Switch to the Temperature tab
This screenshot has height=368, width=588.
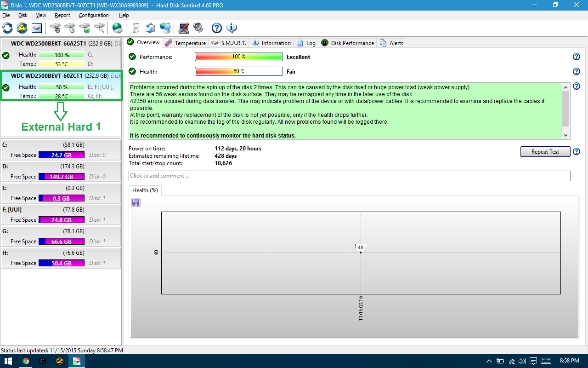click(186, 43)
